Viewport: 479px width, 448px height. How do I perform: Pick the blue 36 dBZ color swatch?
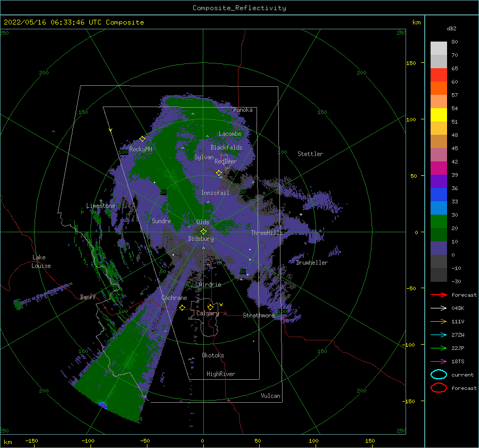439,194
